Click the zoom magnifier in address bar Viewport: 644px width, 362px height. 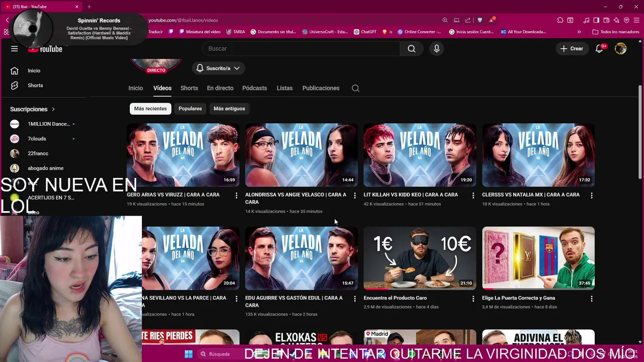click(x=445, y=20)
